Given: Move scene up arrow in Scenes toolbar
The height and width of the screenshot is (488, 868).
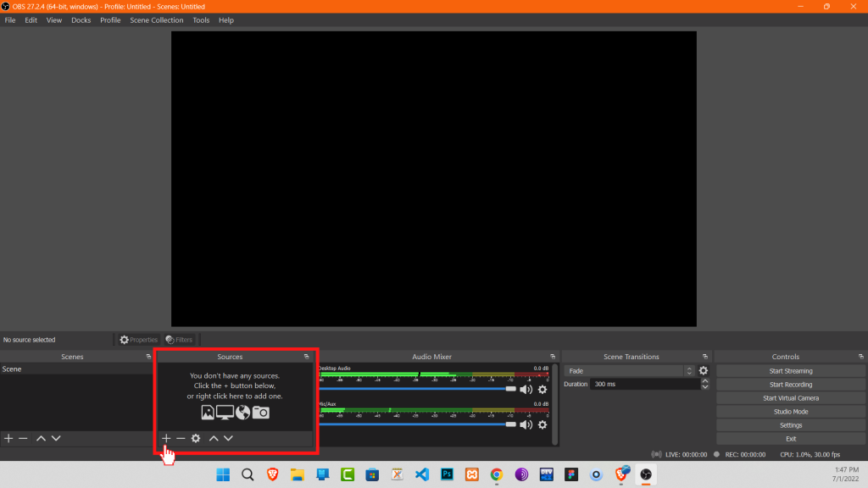Looking at the screenshot, I should [41, 438].
